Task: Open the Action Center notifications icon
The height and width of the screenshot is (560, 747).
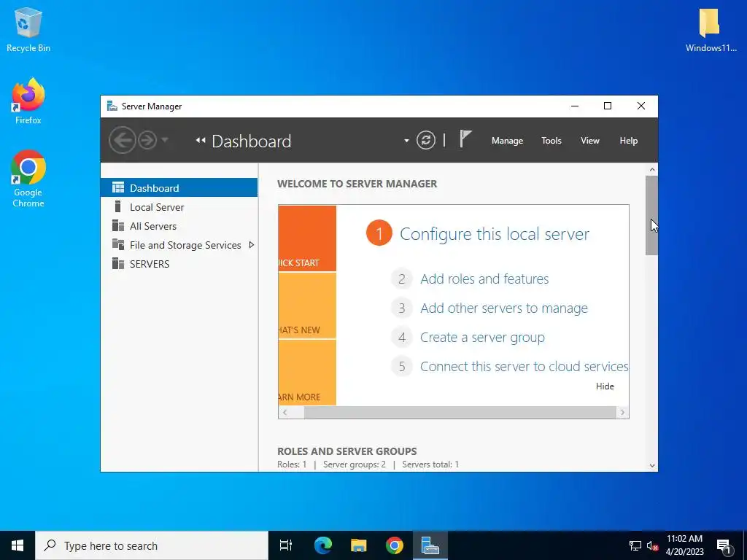Action: pyautogui.click(x=724, y=546)
